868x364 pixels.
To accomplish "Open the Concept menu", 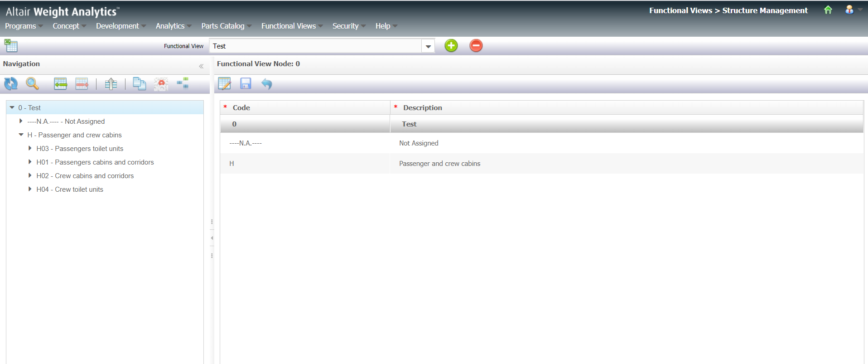I will tap(69, 26).
